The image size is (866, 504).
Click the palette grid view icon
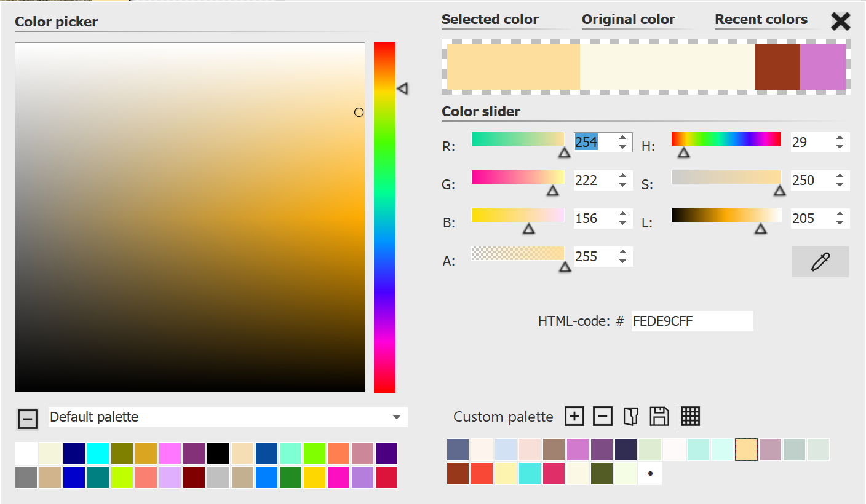click(690, 417)
